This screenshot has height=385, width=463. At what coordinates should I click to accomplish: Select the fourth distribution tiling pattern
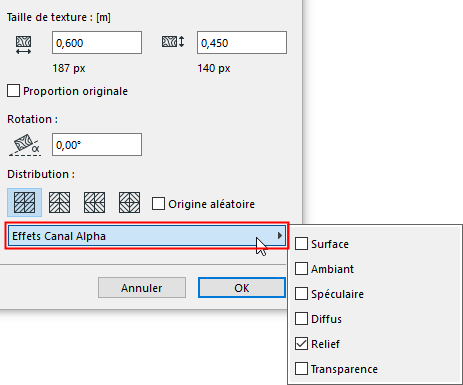pos(130,202)
